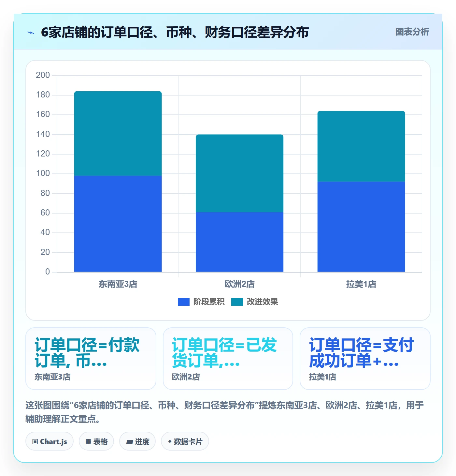
Task: Toggle the 改进效果 legend color box
Action: click(237, 302)
